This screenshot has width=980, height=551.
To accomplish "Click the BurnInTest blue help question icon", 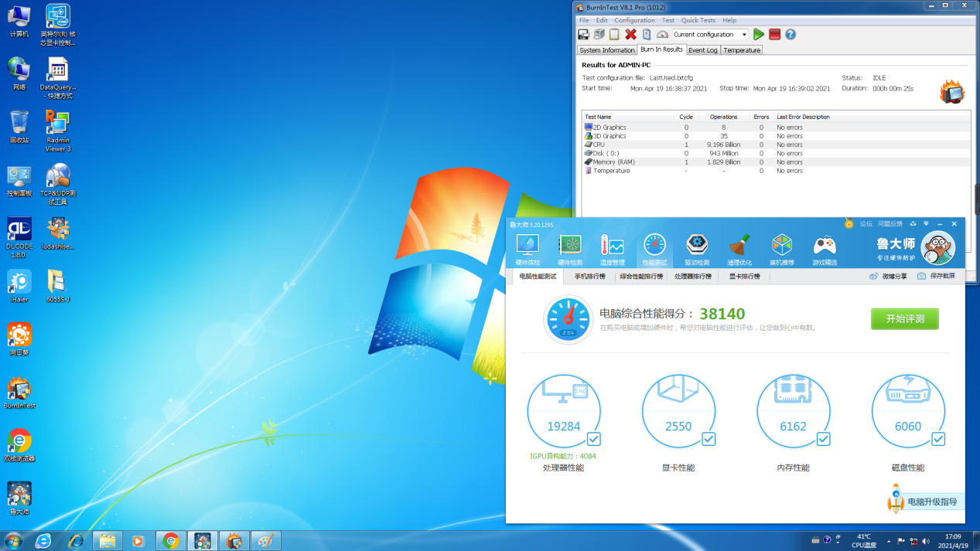I will (790, 34).
